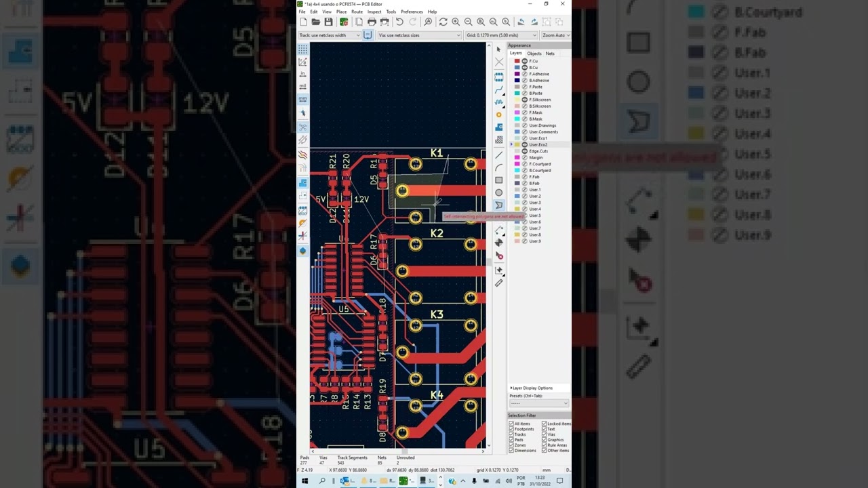Viewport: 868px width, 488px height.
Task: Open the taskbar notification center
Action: point(560,481)
